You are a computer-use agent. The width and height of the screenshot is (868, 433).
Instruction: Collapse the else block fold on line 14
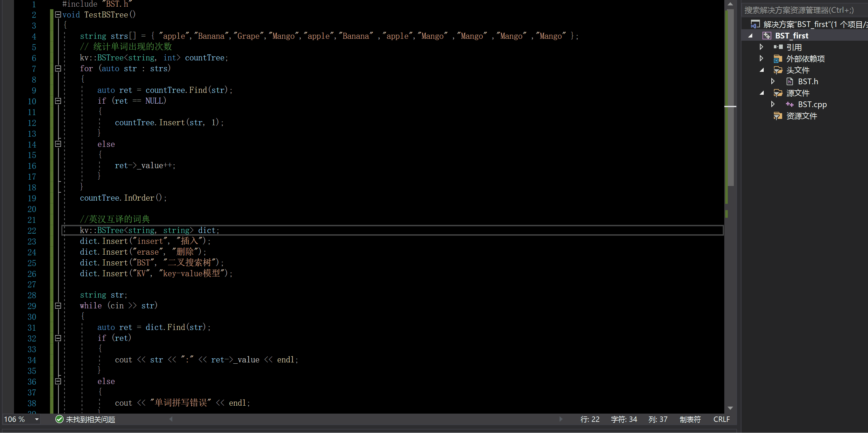pyautogui.click(x=58, y=144)
